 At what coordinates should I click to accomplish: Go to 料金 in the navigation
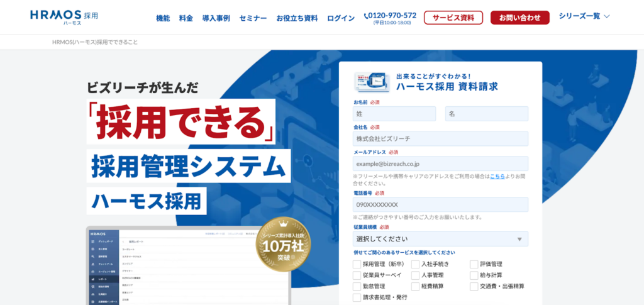point(186,18)
